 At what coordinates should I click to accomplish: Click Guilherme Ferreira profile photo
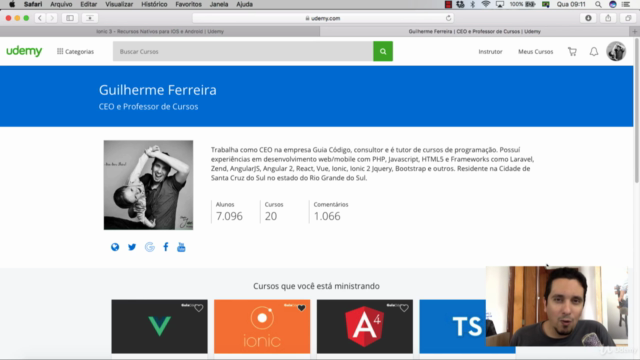tap(148, 185)
